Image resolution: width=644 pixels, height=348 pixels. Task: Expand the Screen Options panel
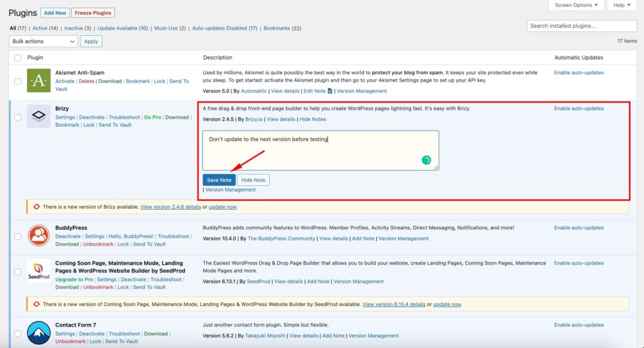click(576, 5)
